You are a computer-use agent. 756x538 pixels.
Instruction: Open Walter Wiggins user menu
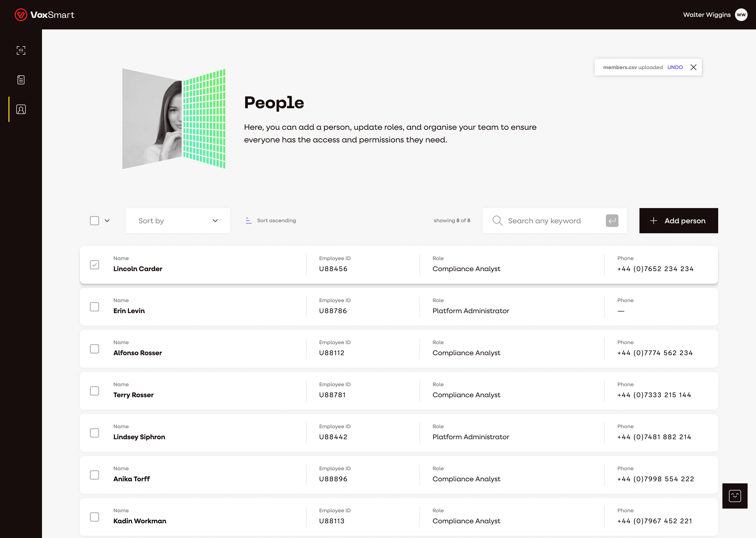(707, 14)
